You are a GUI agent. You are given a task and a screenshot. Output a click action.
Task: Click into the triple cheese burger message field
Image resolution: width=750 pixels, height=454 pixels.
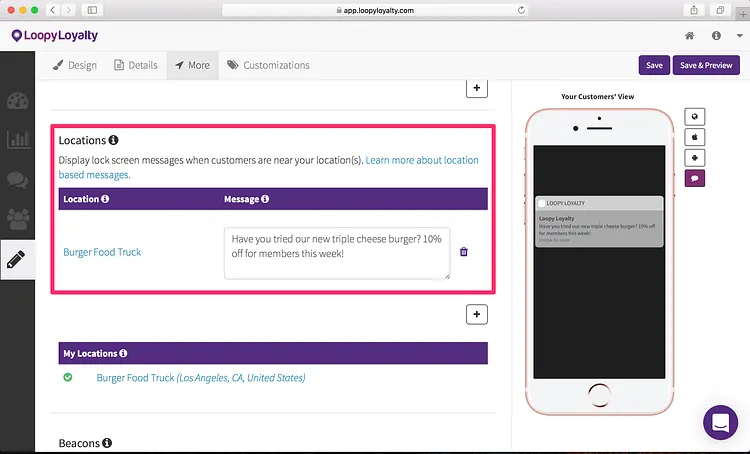337,253
